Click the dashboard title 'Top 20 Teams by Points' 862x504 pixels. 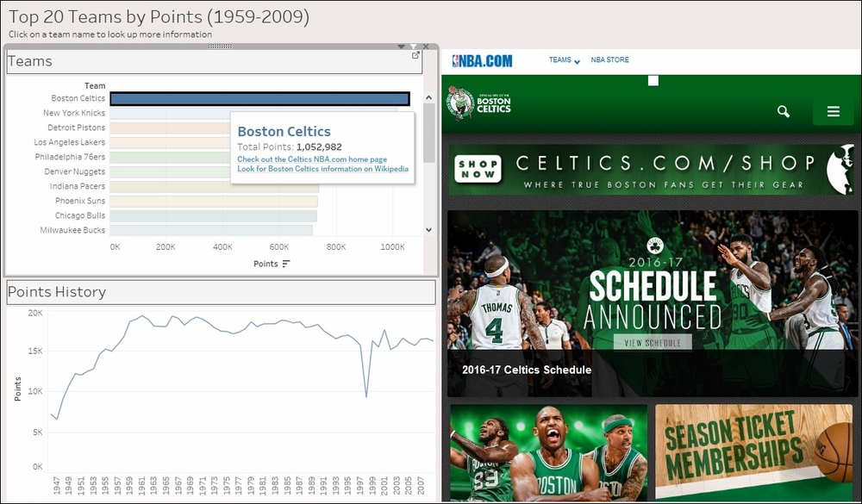click(159, 17)
